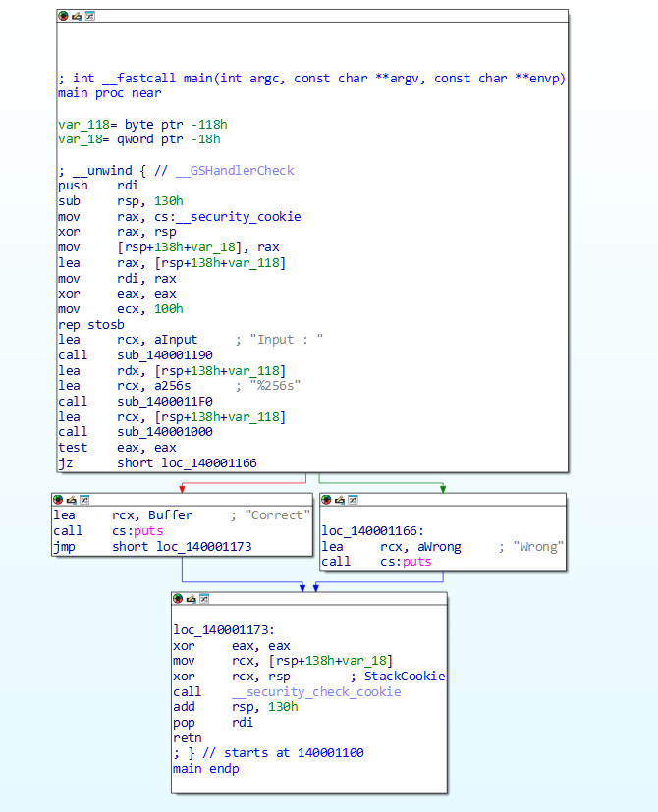This screenshot has width=658, height=812.
Task: Click the edit pencil icon on loc_140001173 block
Action: coord(192,599)
